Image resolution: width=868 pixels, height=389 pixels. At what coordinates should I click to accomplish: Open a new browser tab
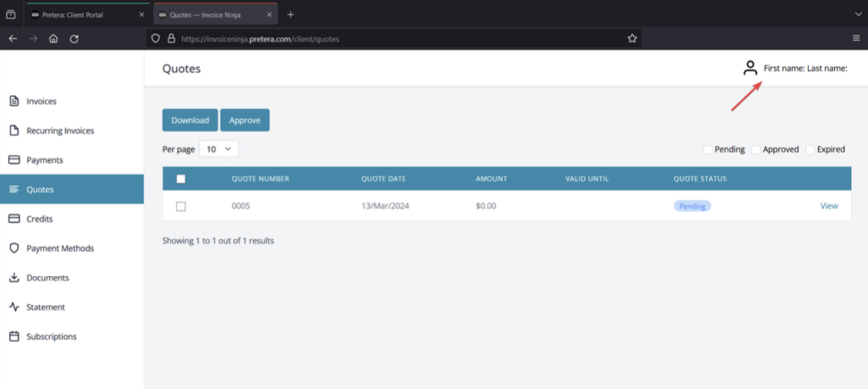click(291, 14)
